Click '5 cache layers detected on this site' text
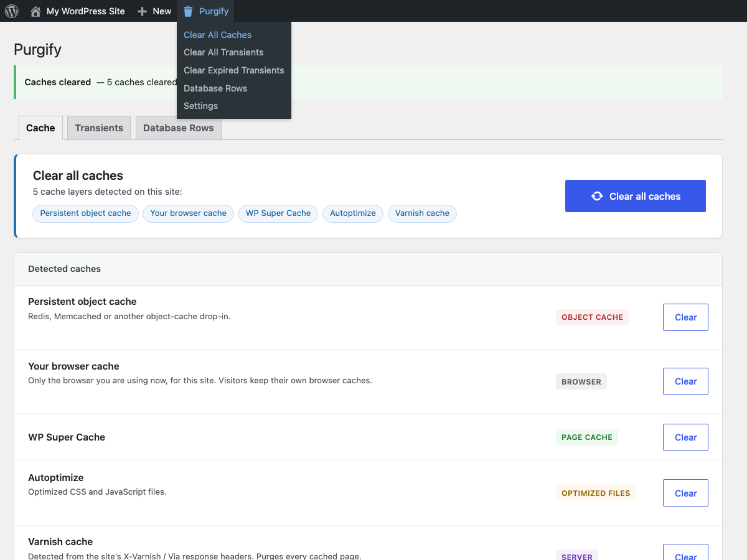747x560 pixels. [107, 192]
